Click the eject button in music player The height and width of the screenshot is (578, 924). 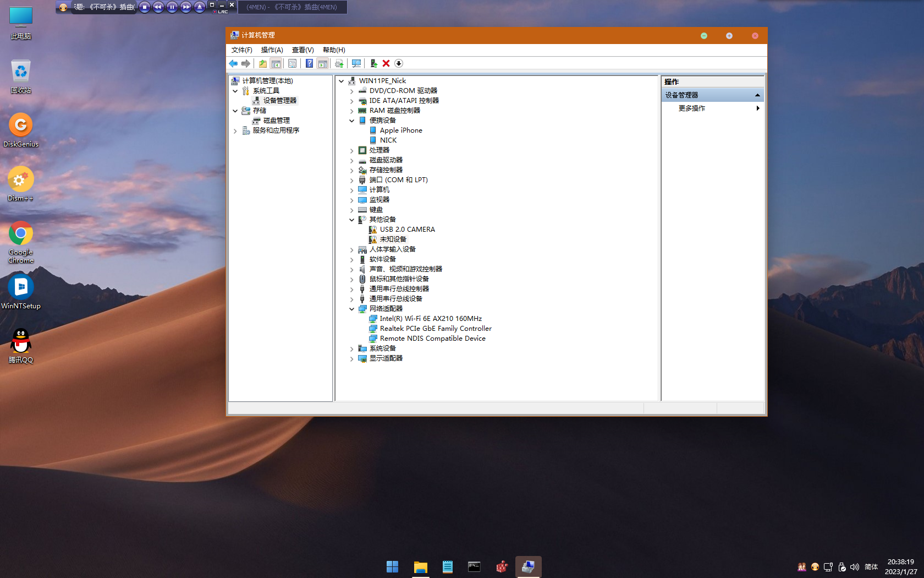point(200,7)
